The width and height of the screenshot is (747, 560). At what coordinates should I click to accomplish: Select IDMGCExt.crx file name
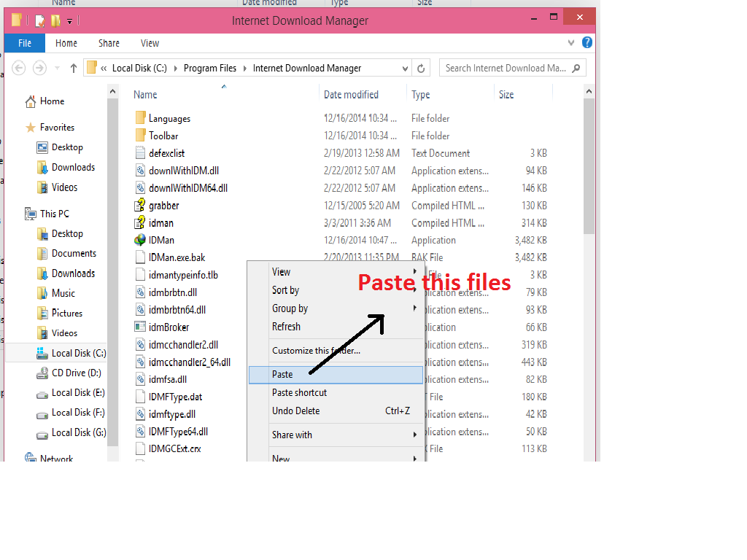click(175, 448)
